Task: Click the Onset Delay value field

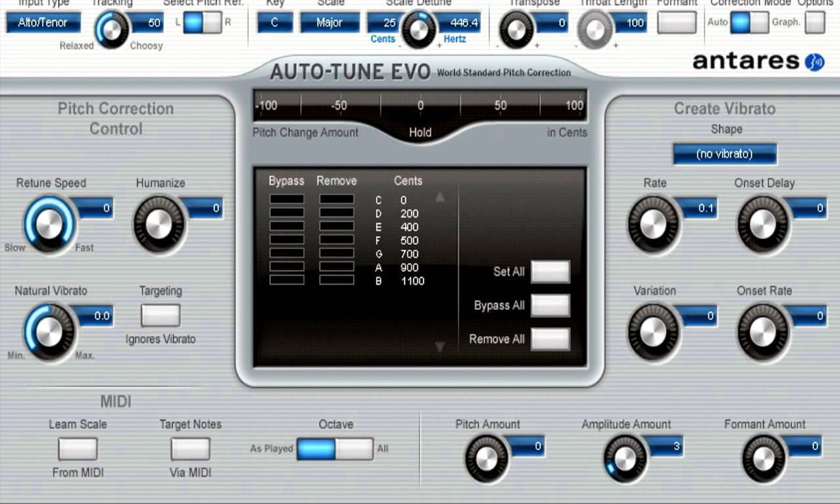Action: click(x=808, y=208)
